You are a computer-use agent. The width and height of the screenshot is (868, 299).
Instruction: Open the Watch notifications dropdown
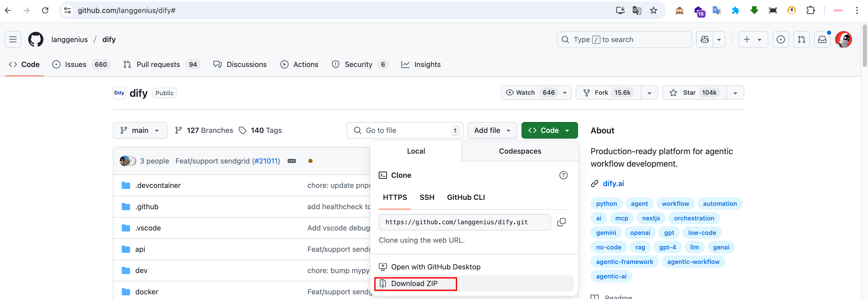pyautogui.click(x=536, y=93)
